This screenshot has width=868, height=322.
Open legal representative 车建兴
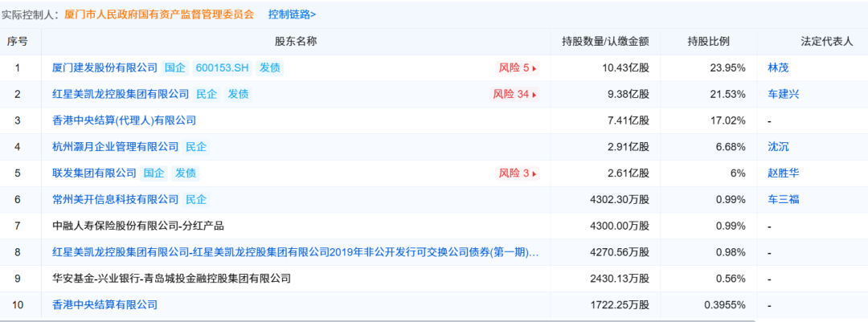(784, 95)
